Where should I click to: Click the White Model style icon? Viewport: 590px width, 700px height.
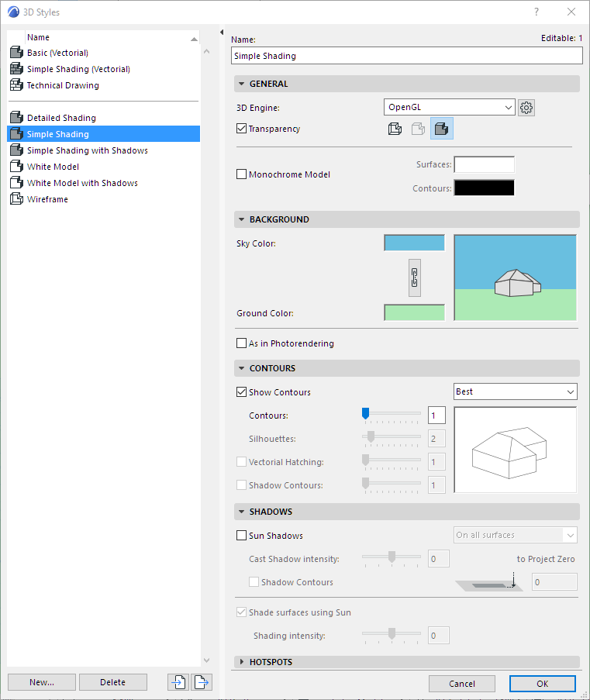coord(16,167)
